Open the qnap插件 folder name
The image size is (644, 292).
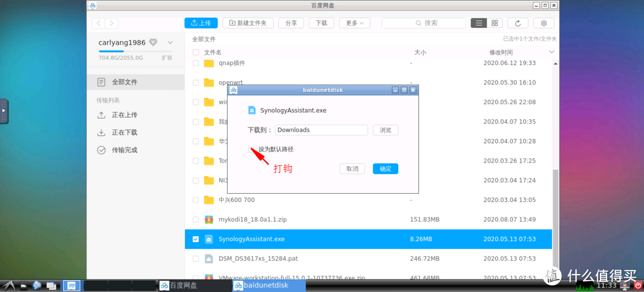point(232,63)
